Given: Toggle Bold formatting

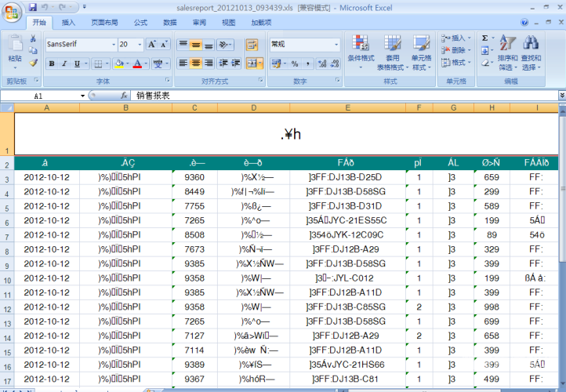Looking at the screenshot, I should [52, 64].
